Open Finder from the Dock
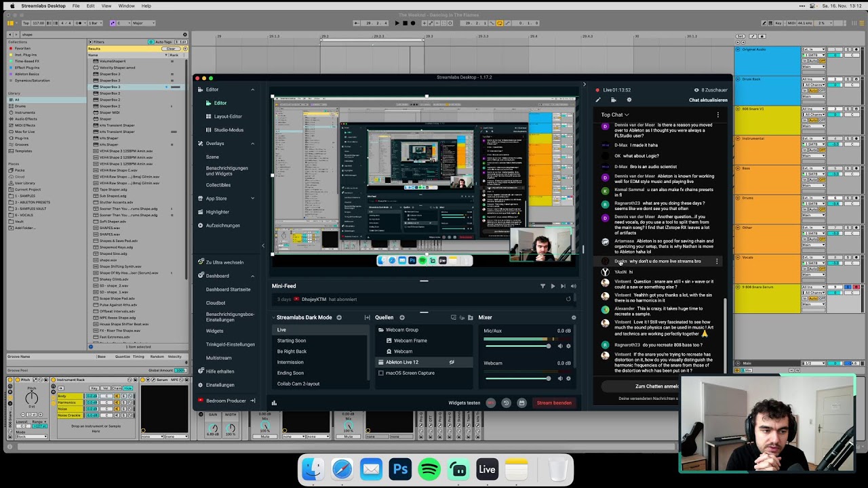 (313, 469)
